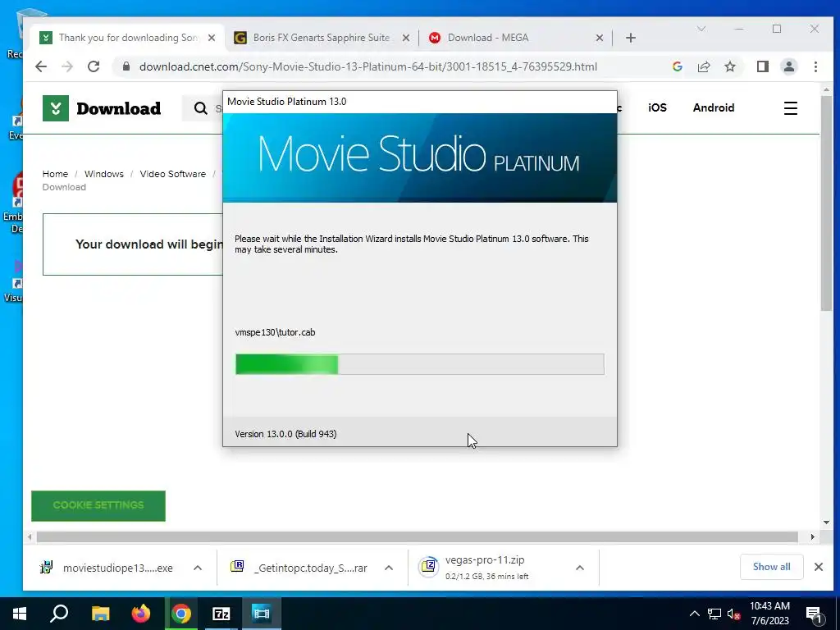Screen dimensions: 840x630
Task: Click the Google icon in the address bar
Action: point(677,66)
